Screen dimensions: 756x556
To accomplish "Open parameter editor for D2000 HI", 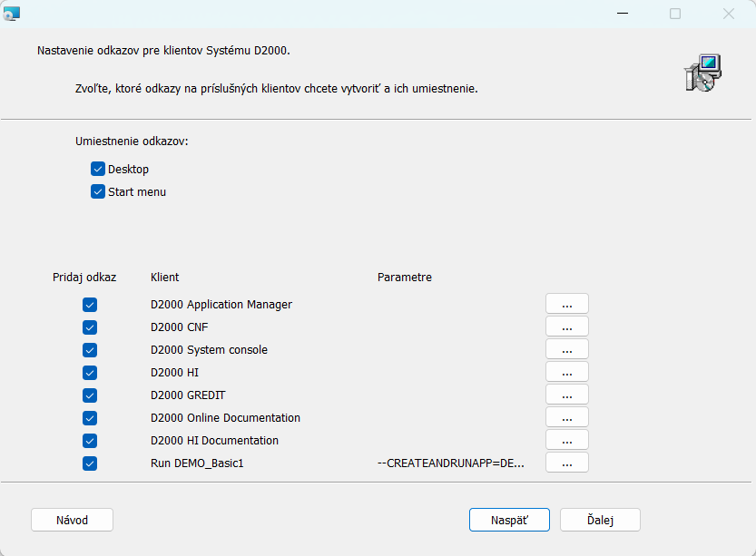I will pyautogui.click(x=566, y=372).
